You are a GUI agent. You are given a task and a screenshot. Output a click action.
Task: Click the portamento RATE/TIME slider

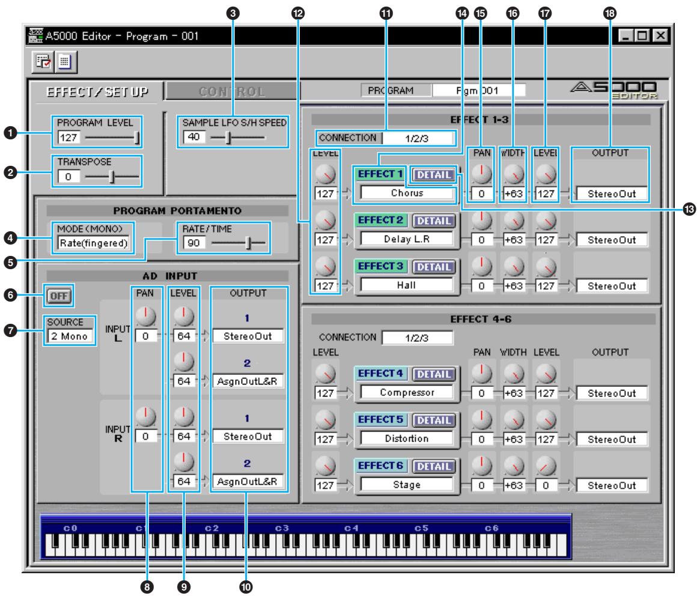pyautogui.click(x=238, y=243)
